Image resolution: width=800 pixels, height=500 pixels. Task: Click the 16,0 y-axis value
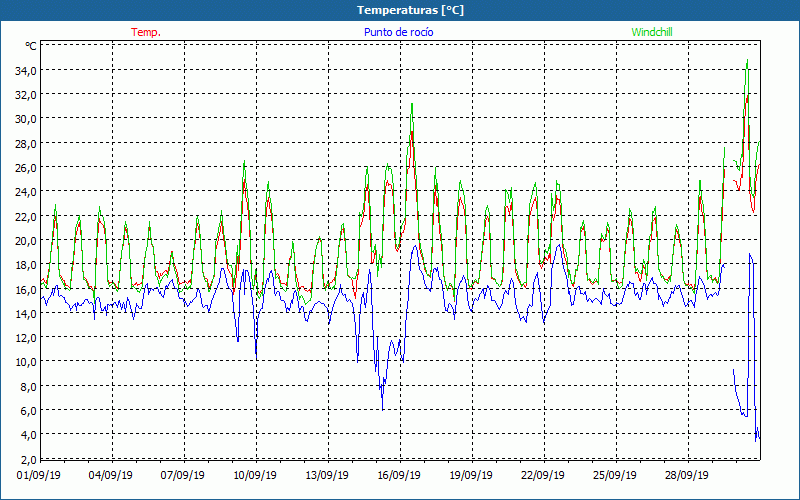26,289
